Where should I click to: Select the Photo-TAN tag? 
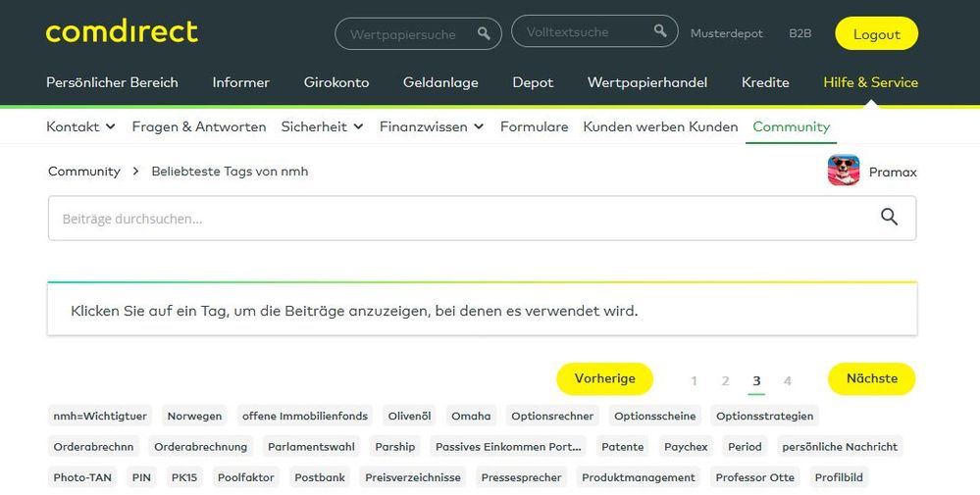pos(84,477)
